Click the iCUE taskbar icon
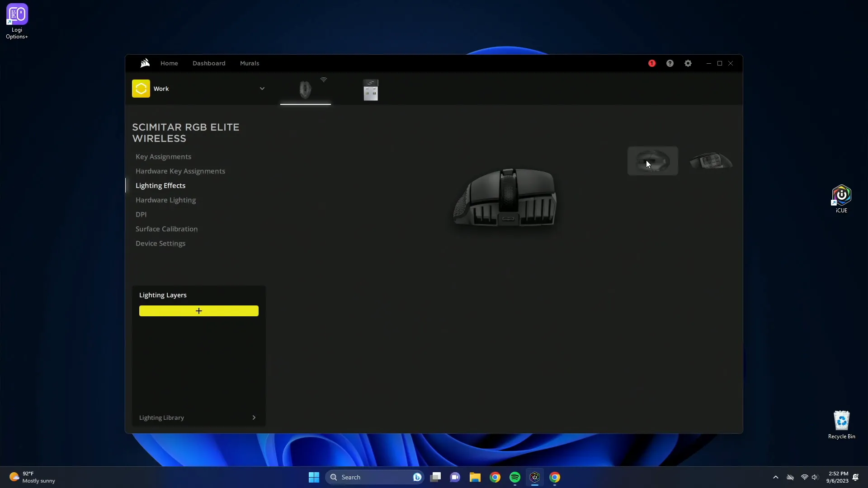 point(535,477)
